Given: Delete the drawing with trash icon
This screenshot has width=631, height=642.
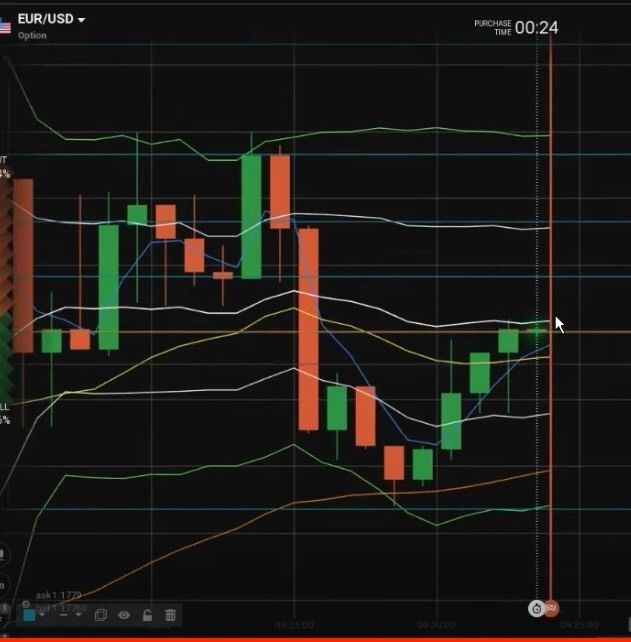Looking at the screenshot, I should coord(170,615).
